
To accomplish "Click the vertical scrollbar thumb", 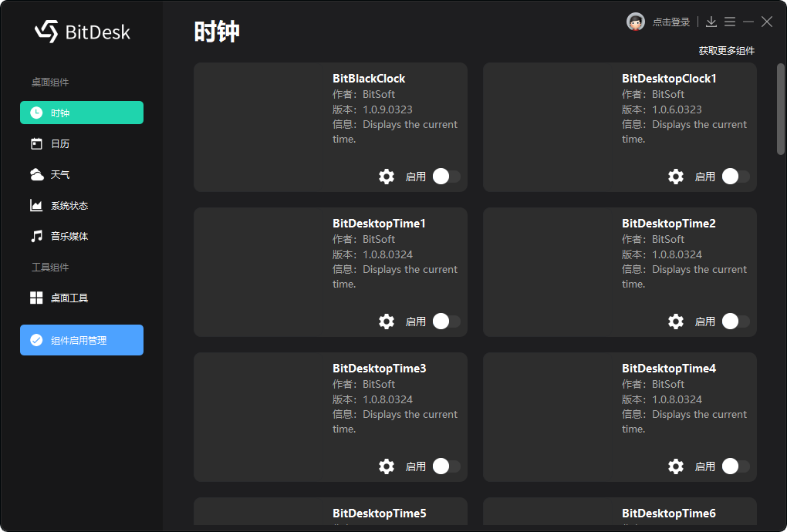I will click(781, 109).
